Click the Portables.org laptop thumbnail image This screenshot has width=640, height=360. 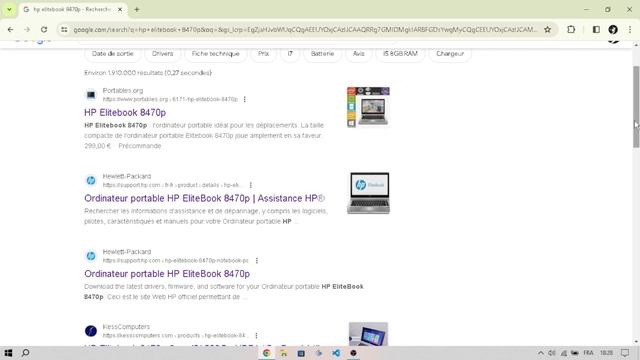pos(368,107)
